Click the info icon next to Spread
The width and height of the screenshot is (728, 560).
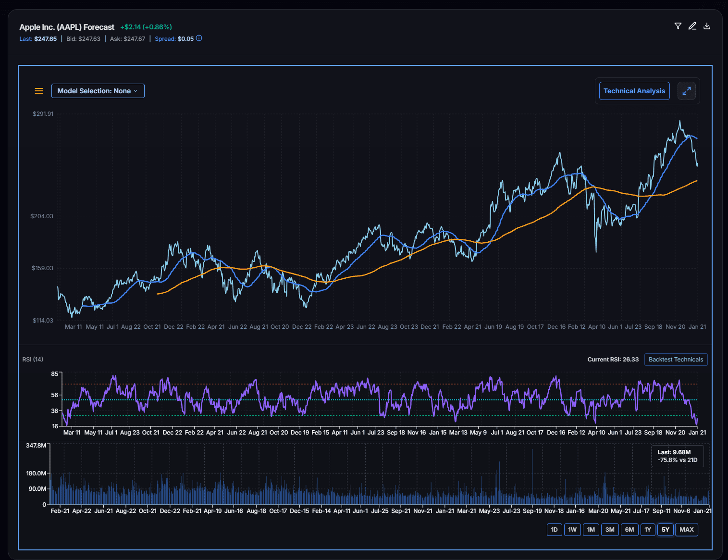(x=198, y=38)
